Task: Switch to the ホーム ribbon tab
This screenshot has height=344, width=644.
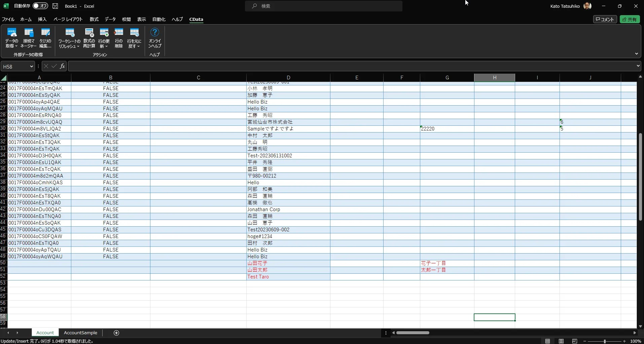Action: tap(26, 19)
